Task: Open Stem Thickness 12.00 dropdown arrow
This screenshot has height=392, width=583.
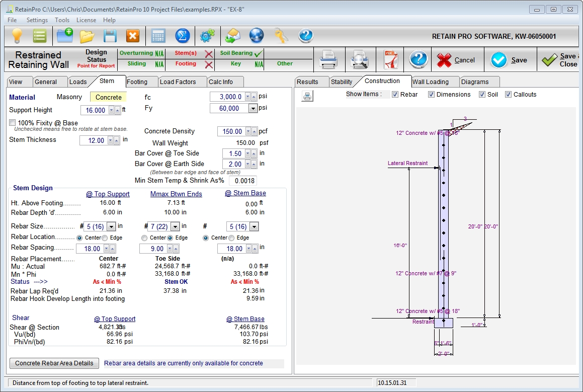Action: point(111,140)
